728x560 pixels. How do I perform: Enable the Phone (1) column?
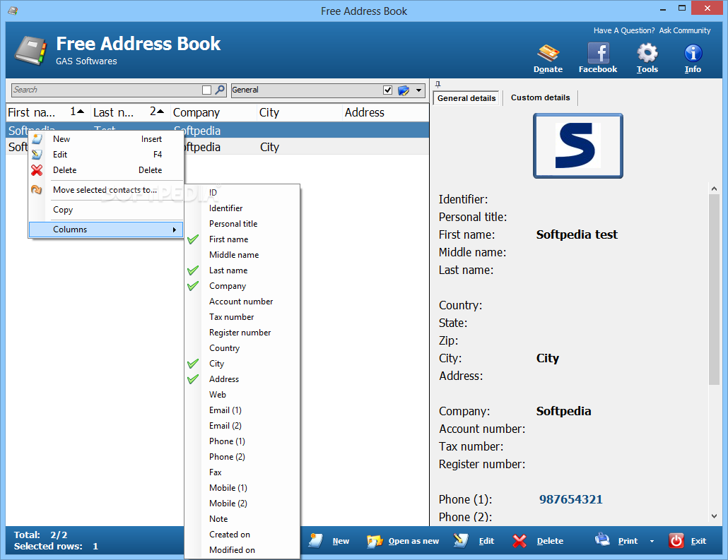227,441
